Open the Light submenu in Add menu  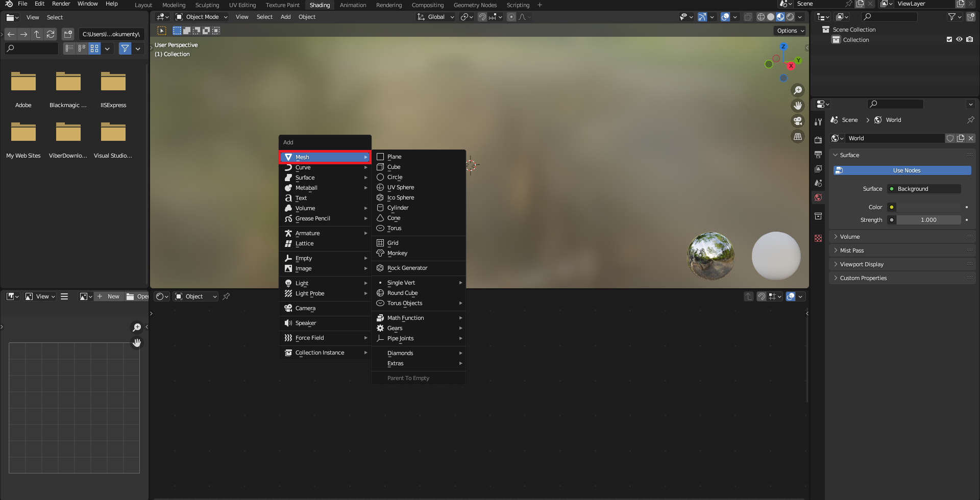[x=325, y=283]
